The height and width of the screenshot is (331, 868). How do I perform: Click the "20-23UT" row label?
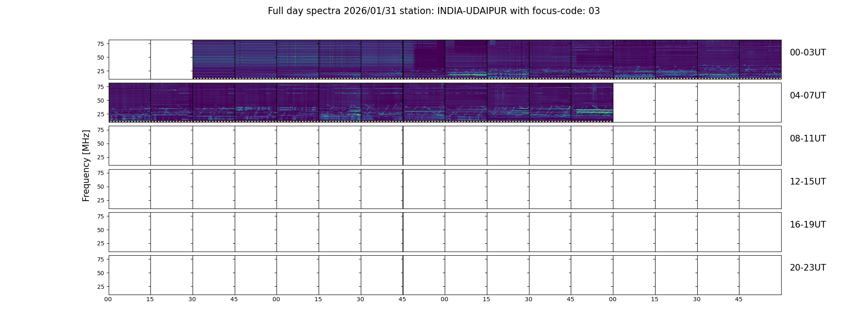click(x=808, y=268)
